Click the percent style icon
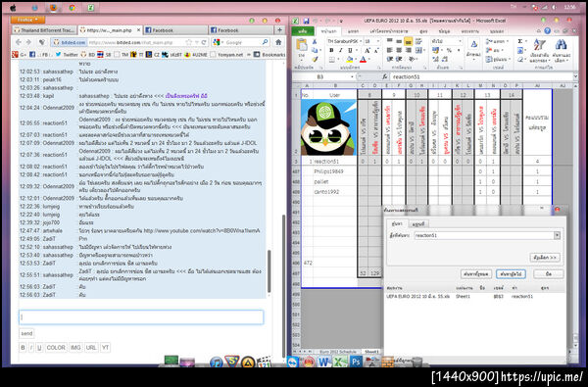This screenshot has height=387, width=588. [x=449, y=50]
